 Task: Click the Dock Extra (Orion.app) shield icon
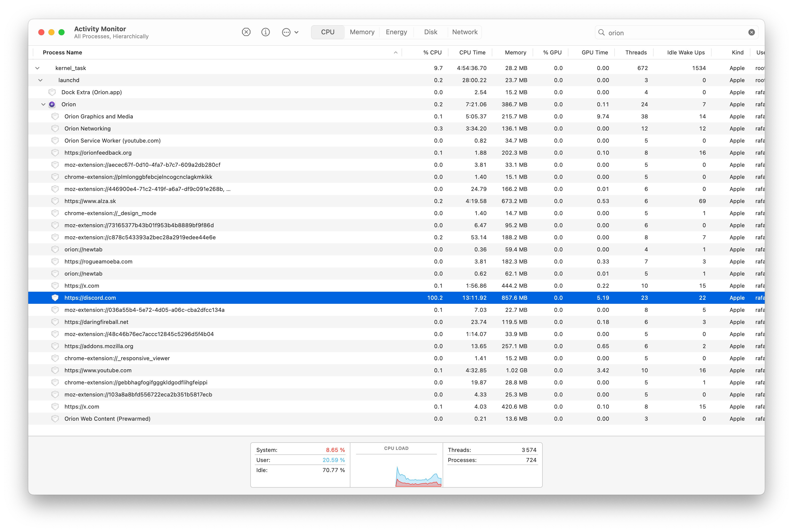pyautogui.click(x=52, y=92)
